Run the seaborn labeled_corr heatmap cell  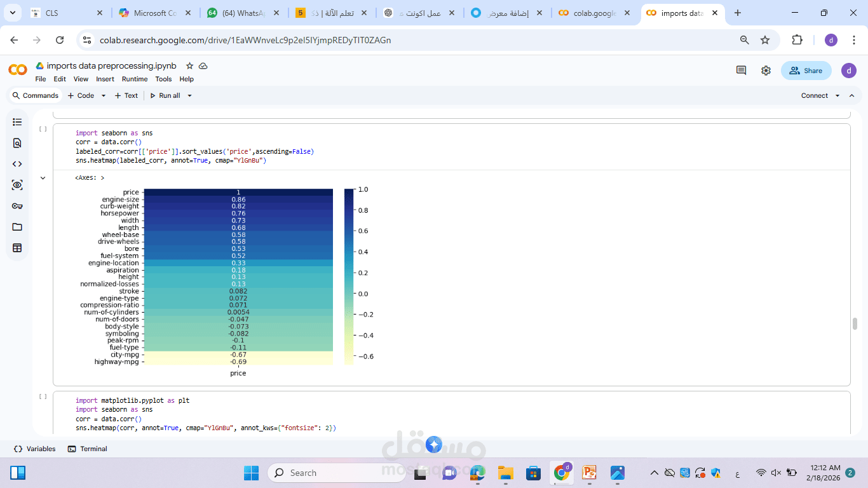tap(43, 129)
